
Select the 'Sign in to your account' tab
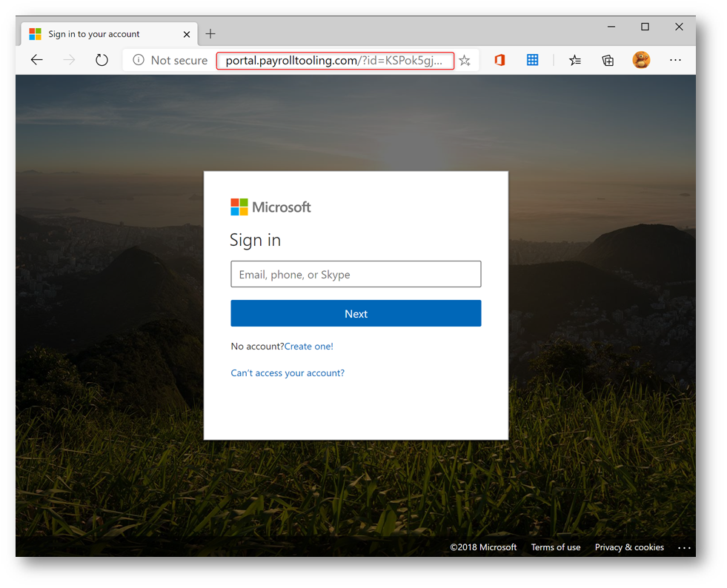pyautogui.click(x=109, y=34)
